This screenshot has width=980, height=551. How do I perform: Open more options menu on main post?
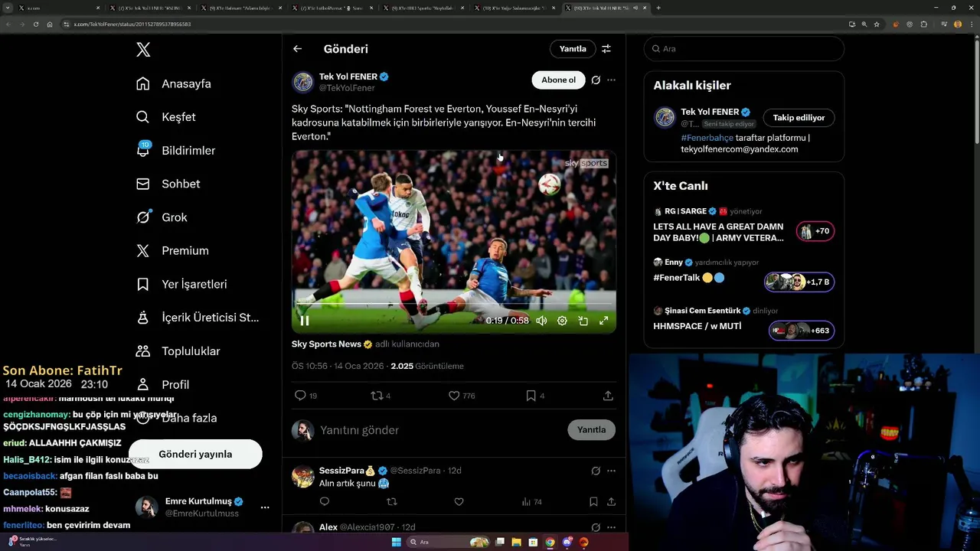point(611,80)
